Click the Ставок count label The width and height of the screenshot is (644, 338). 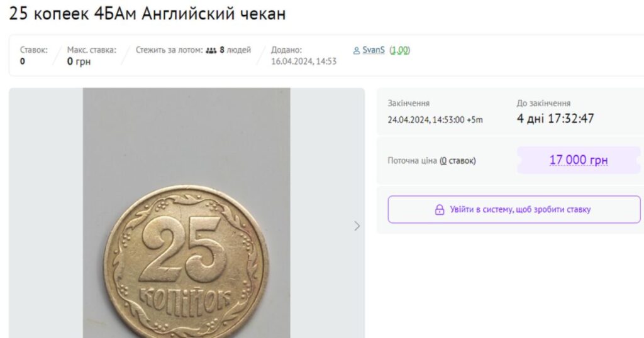click(x=34, y=50)
